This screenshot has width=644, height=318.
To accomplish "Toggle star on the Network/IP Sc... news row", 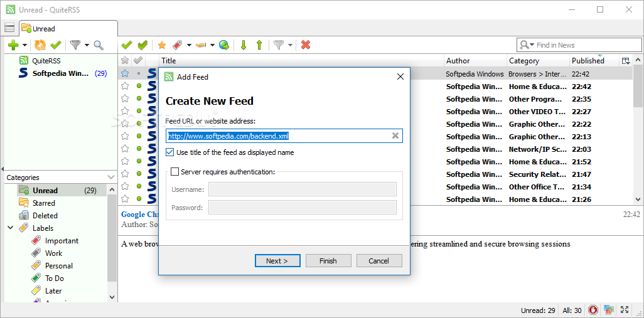I will pos(125,149).
